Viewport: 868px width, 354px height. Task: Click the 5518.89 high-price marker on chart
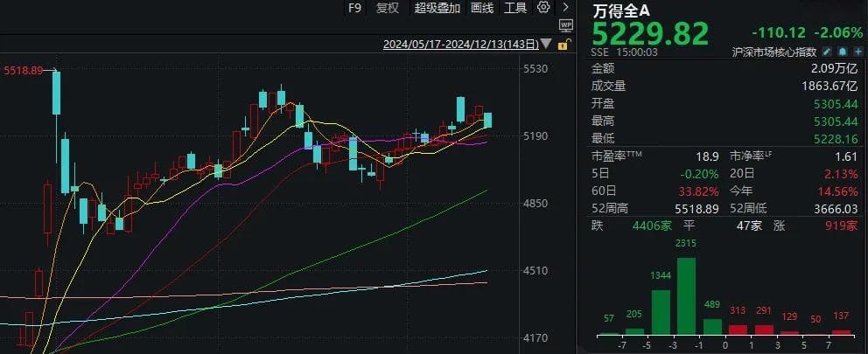[x=24, y=71]
